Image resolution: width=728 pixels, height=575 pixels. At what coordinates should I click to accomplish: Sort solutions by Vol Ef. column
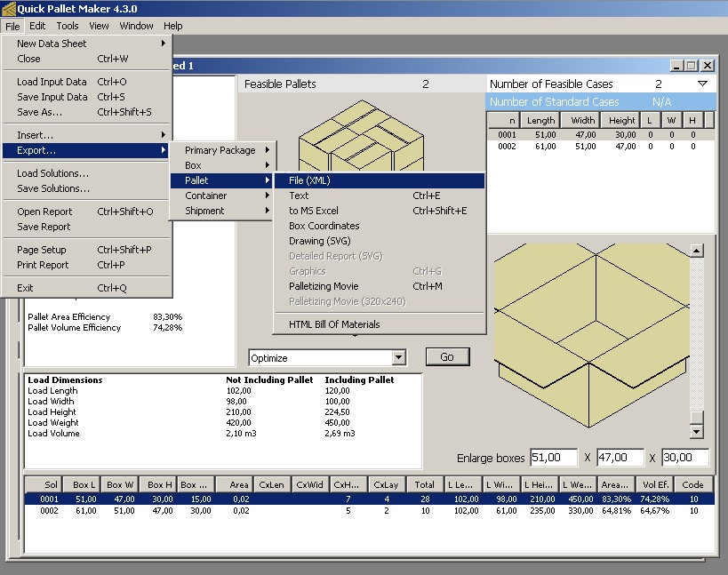(655, 484)
